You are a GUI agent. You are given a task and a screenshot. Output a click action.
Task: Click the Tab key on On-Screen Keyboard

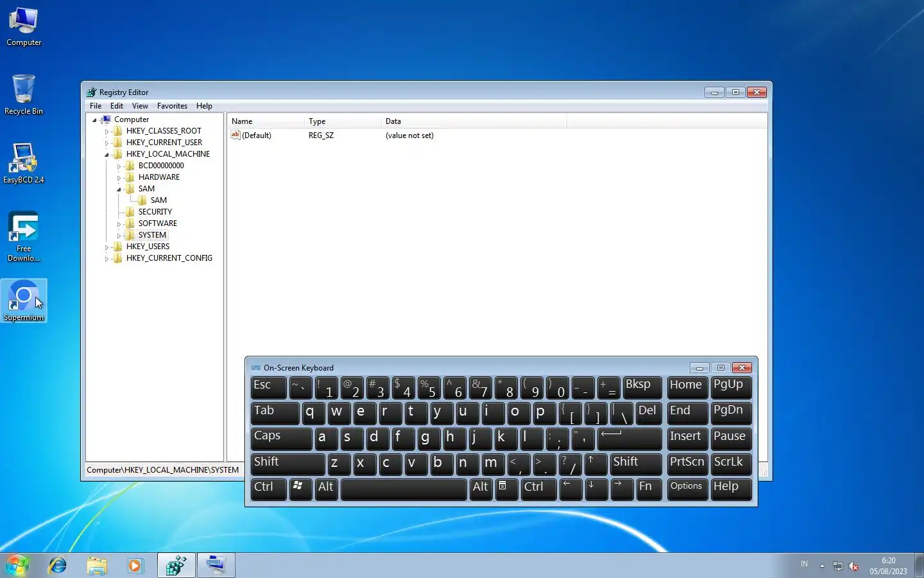[275, 413]
